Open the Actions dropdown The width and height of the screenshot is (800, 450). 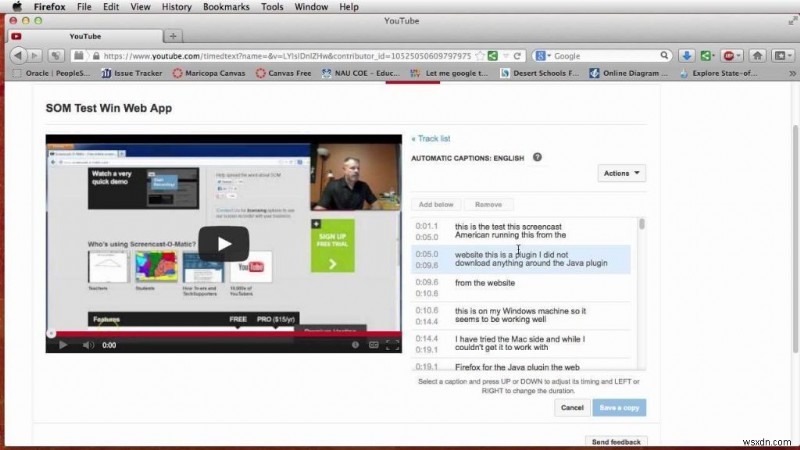tap(621, 173)
